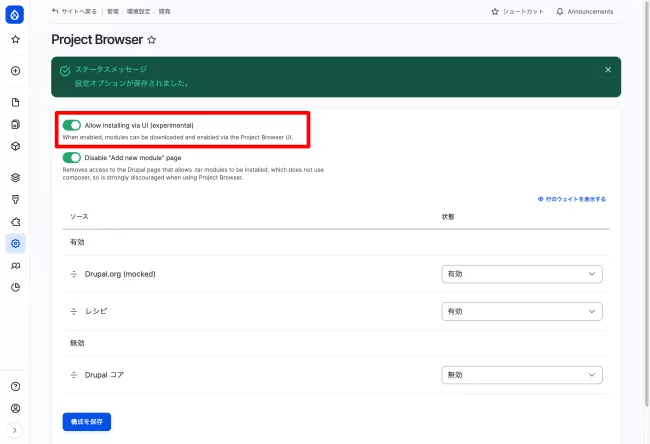Open the Content page icon in sidebar
The image size is (650, 444).
(15, 102)
